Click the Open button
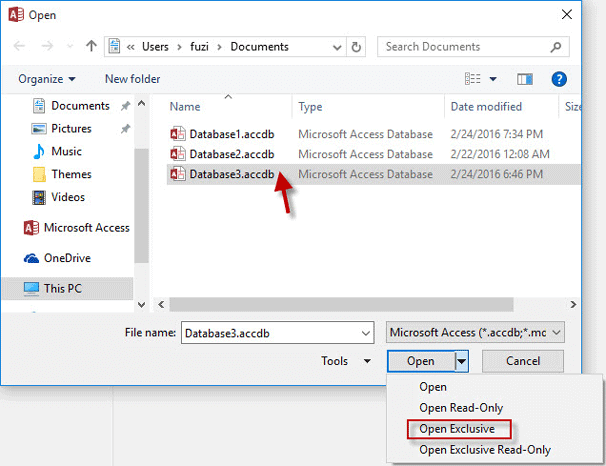The width and height of the screenshot is (606, 466). (x=421, y=361)
